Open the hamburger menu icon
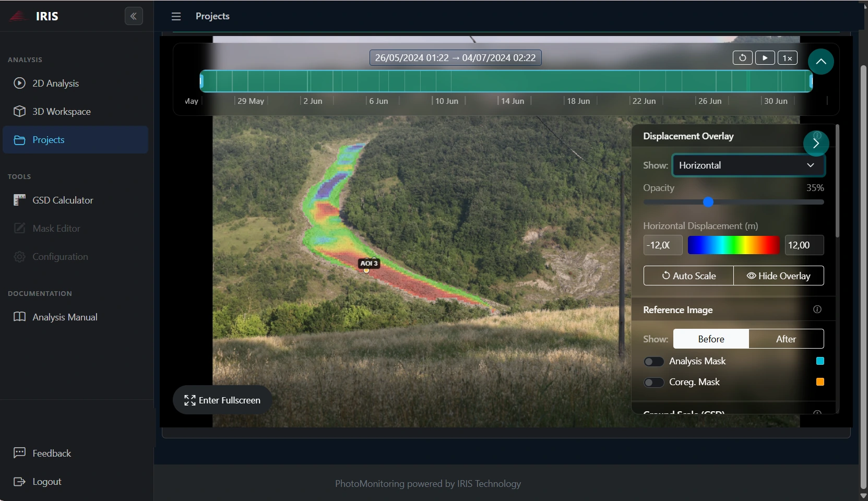The width and height of the screenshot is (868, 501). [176, 17]
